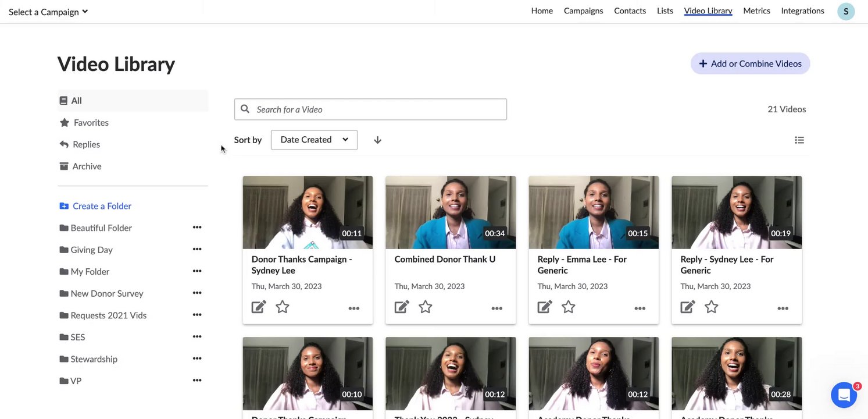The image size is (868, 419).
Task: Show Replies videos
Action: point(80,144)
